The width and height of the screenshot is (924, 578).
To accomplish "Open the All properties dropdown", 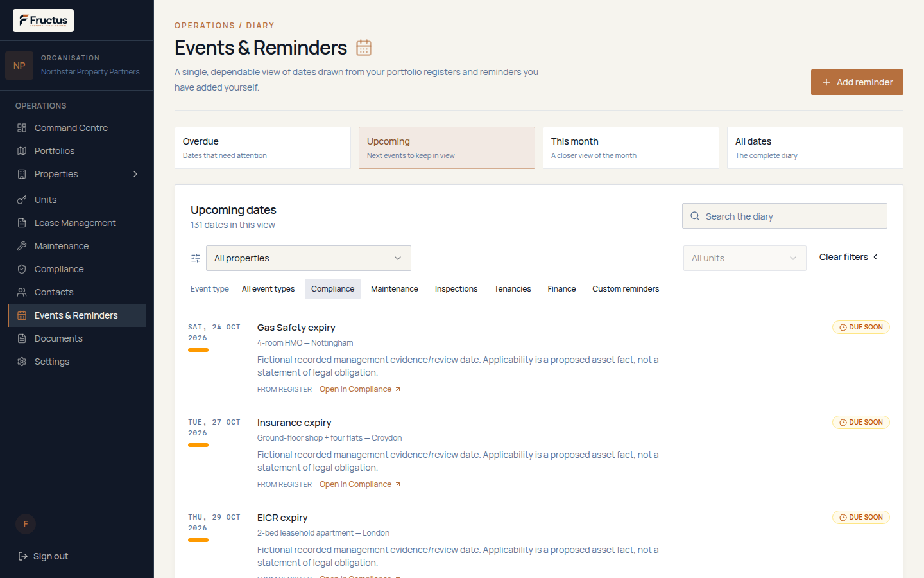I will (x=309, y=258).
